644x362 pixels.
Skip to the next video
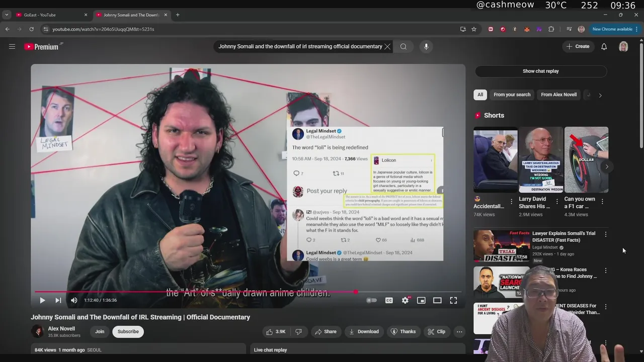coord(58,300)
